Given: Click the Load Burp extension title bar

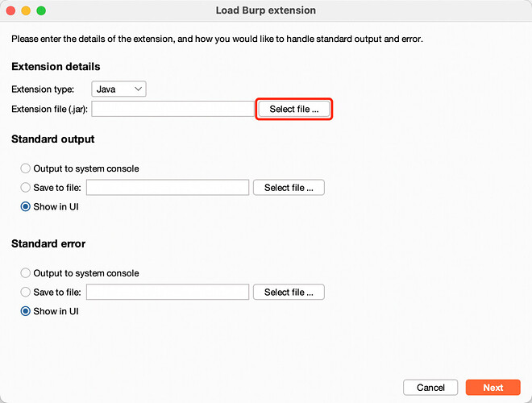Looking at the screenshot, I should pyautogui.click(x=266, y=10).
